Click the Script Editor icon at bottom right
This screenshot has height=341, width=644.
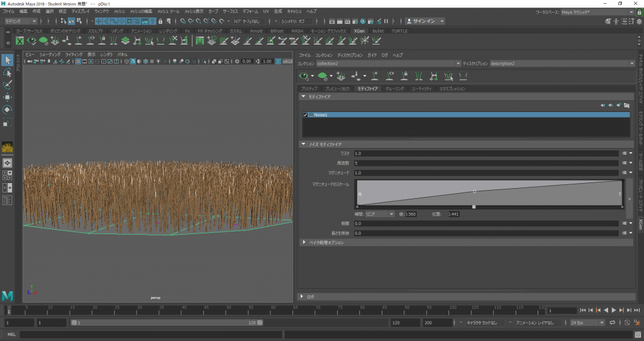point(637,334)
